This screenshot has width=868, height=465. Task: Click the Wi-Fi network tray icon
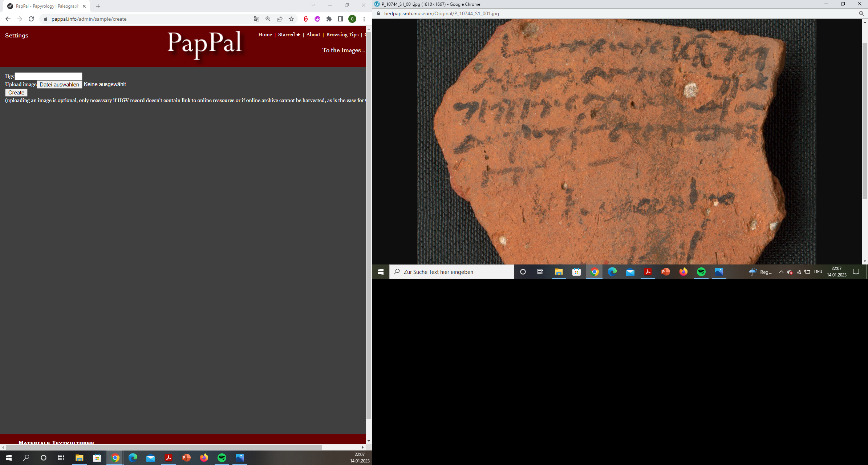pyautogui.click(x=799, y=272)
